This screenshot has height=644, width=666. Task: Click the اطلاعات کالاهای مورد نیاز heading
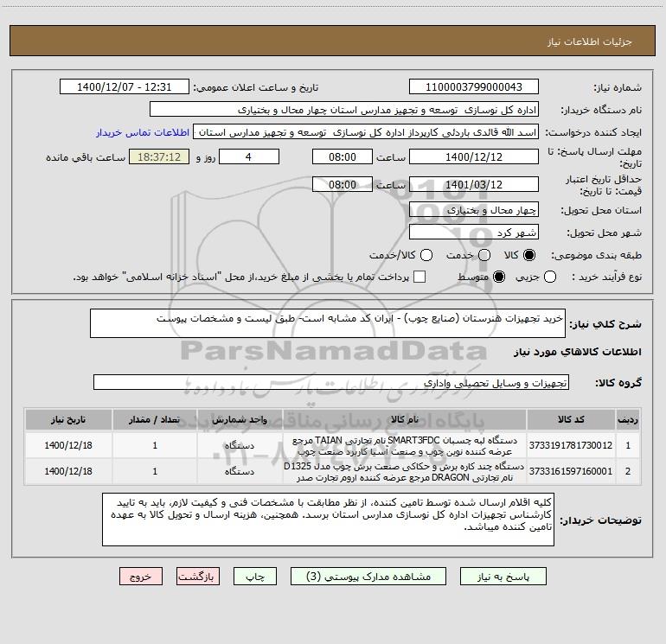point(578,352)
